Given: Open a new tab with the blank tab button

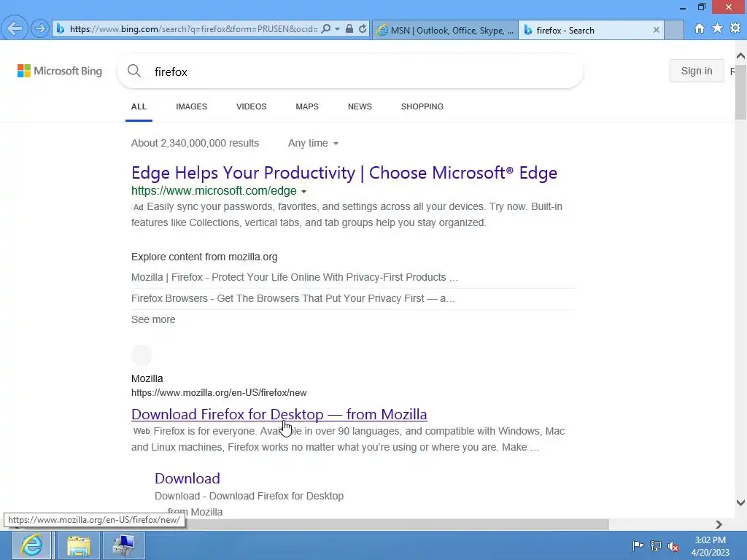Looking at the screenshot, I should 673,30.
